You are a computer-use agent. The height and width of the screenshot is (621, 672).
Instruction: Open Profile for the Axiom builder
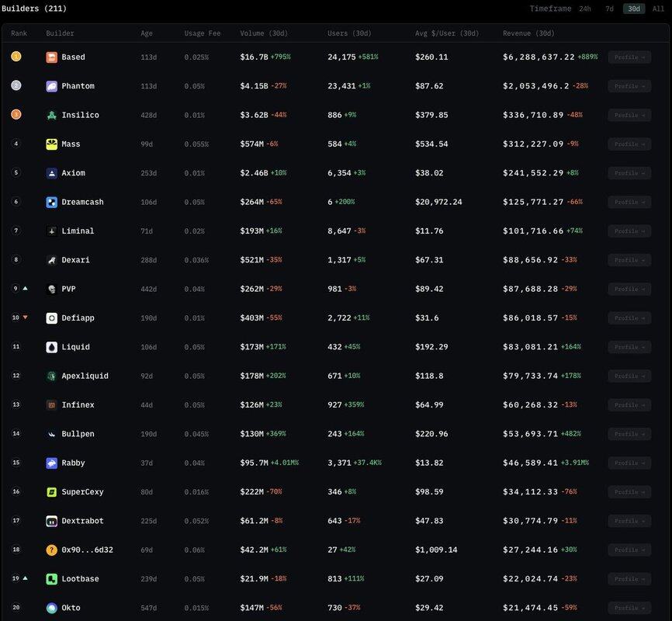point(629,173)
